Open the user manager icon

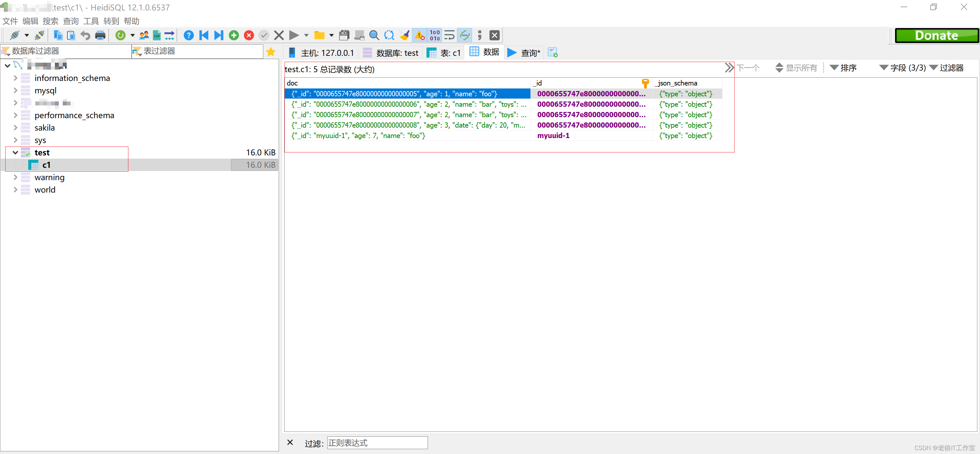[x=144, y=35]
